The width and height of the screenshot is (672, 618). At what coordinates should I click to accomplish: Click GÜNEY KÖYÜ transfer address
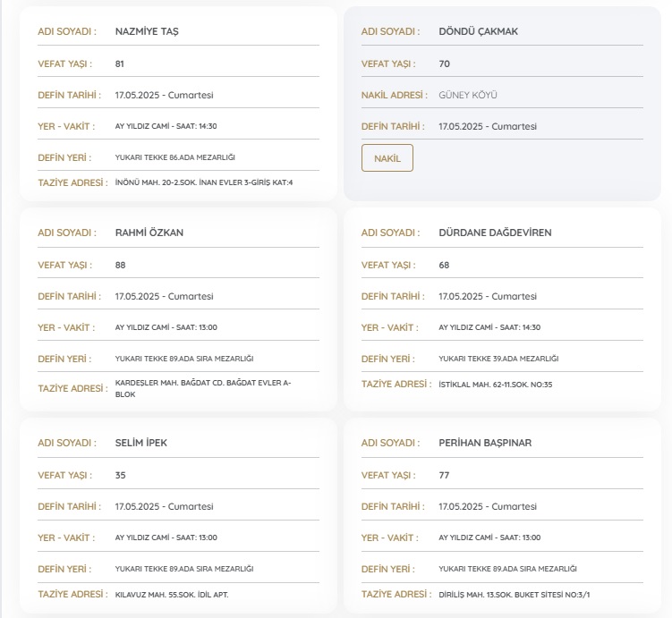(x=468, y=95)
